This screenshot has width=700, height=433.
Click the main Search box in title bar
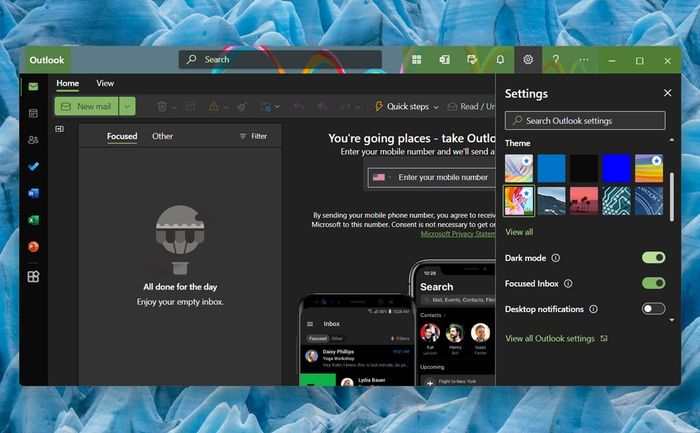tap(280, 59)
